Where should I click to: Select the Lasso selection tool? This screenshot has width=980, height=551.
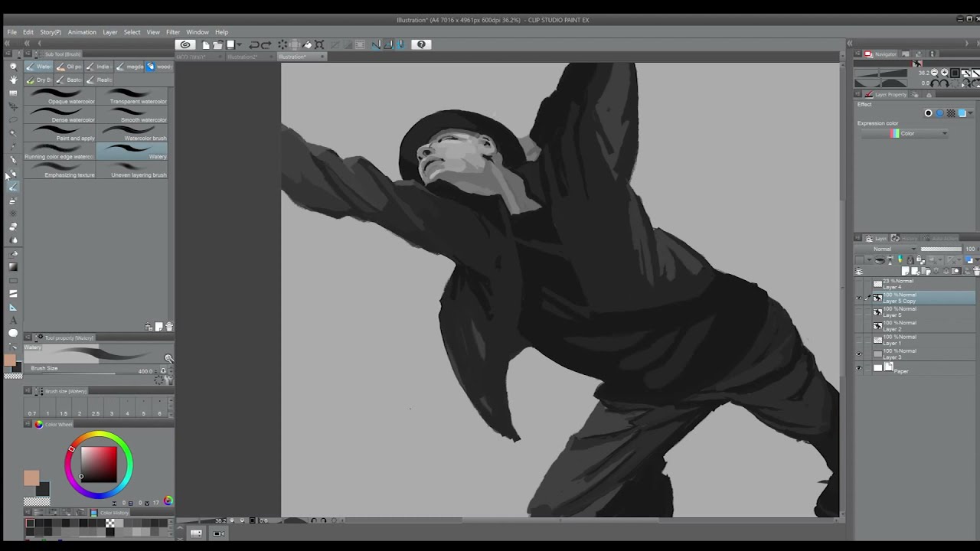click(x=13, y=120)
